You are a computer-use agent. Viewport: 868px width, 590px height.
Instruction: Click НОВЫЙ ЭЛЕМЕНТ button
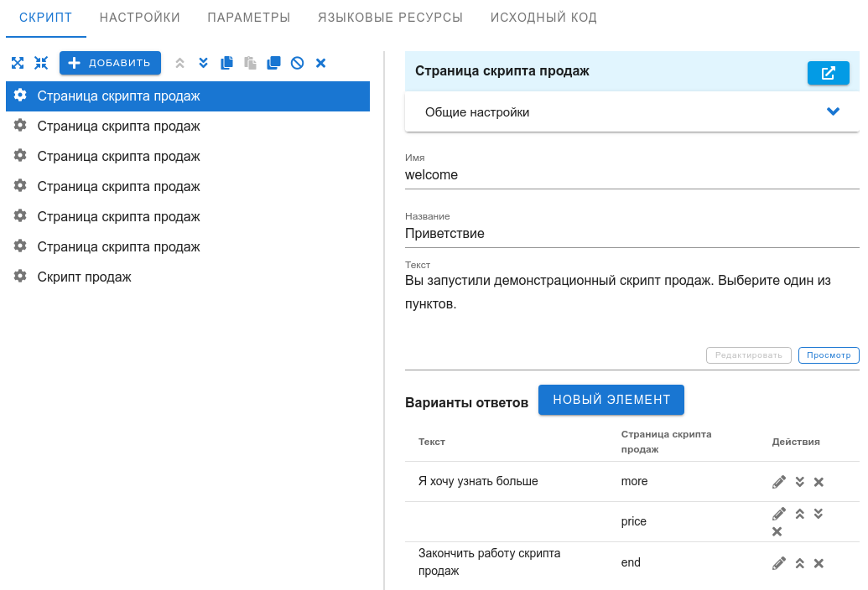[611, 400]
